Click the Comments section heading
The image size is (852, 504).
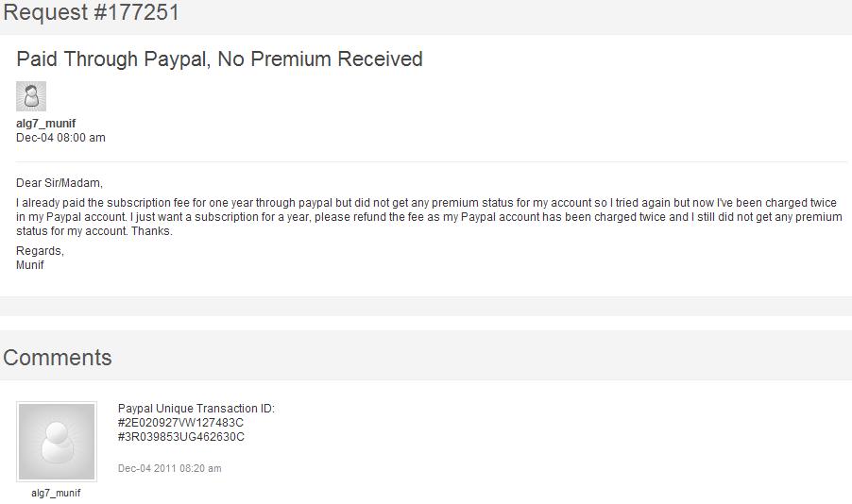pyautogui.click(x=57, y=358)
